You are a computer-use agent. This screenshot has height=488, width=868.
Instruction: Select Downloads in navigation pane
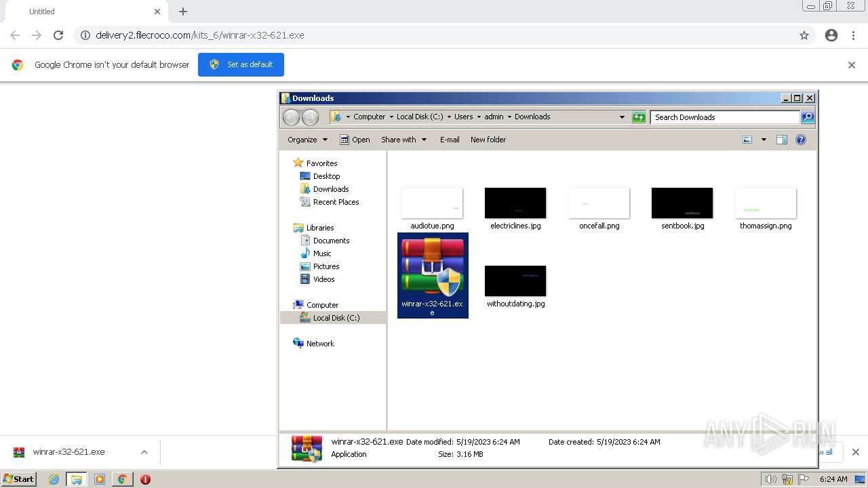pos(331,189)
